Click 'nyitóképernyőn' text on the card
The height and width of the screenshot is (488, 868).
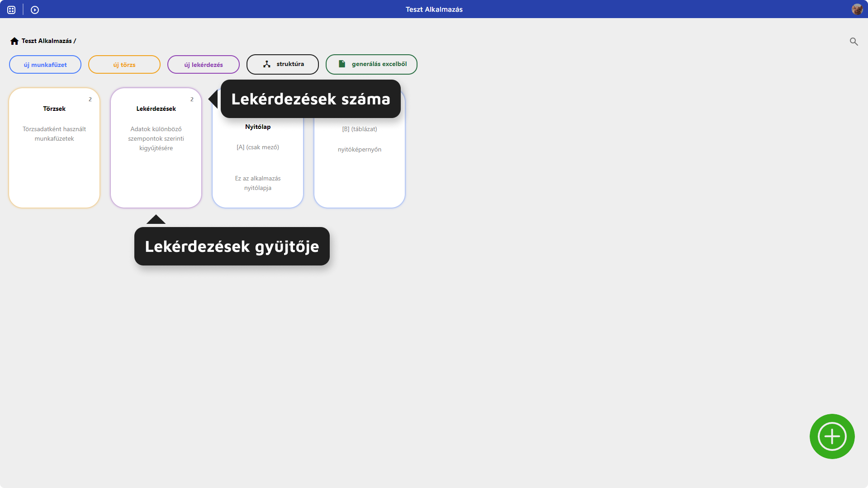(x=360, y=150)
